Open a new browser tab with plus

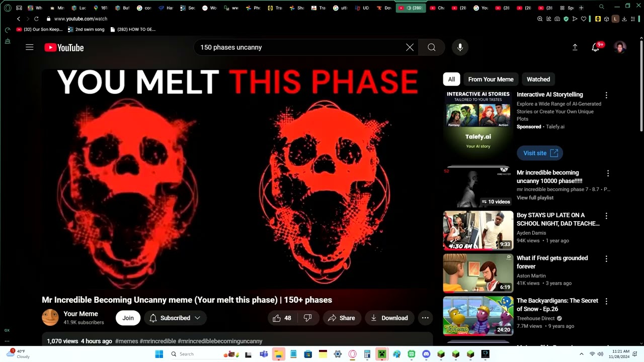click(x=581, y=8)
